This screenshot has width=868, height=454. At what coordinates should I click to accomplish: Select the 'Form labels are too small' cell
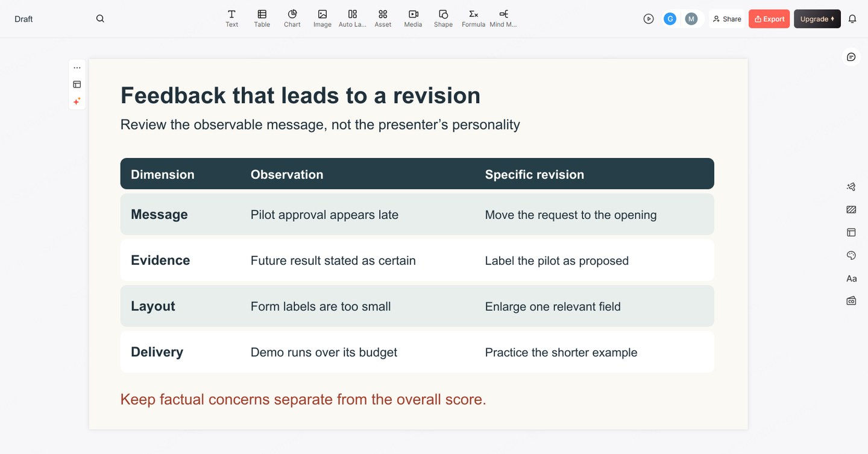click(x=321, y=306)
